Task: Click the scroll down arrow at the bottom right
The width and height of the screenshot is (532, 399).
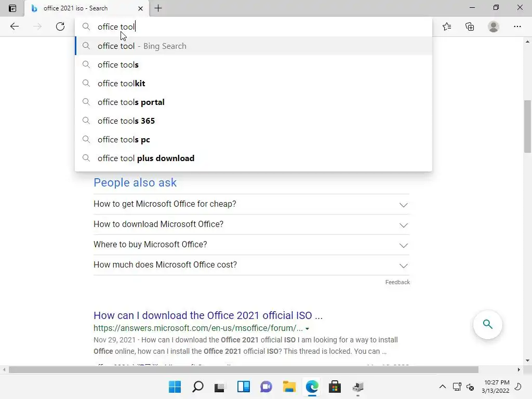Action: pyautogui.click(x=527, y=361)
